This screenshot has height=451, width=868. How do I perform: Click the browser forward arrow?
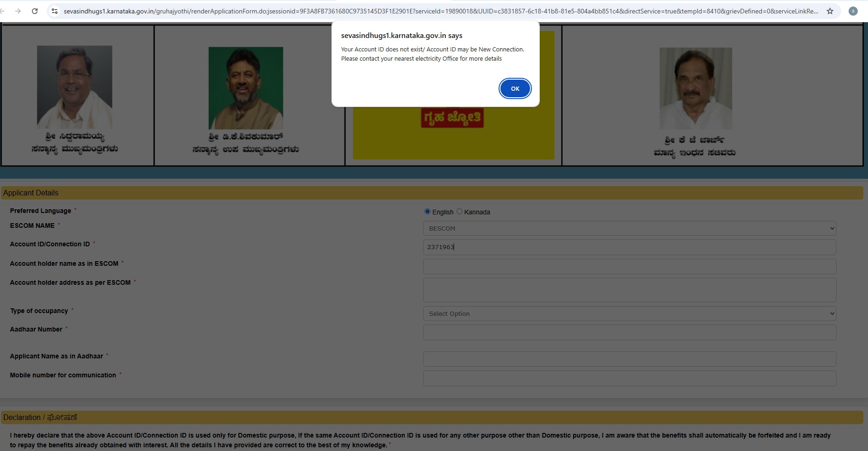point(18,11)
